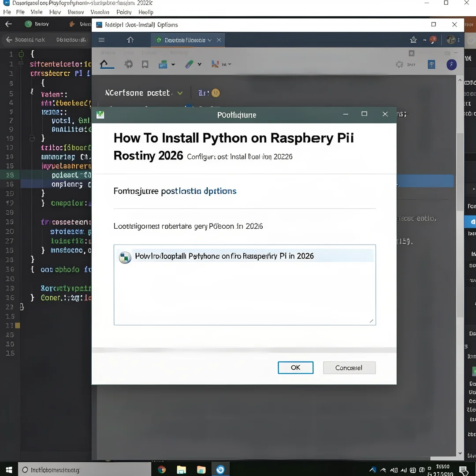
Task: Click the dialog's title bar app icon
Action: tap(100, 115)
